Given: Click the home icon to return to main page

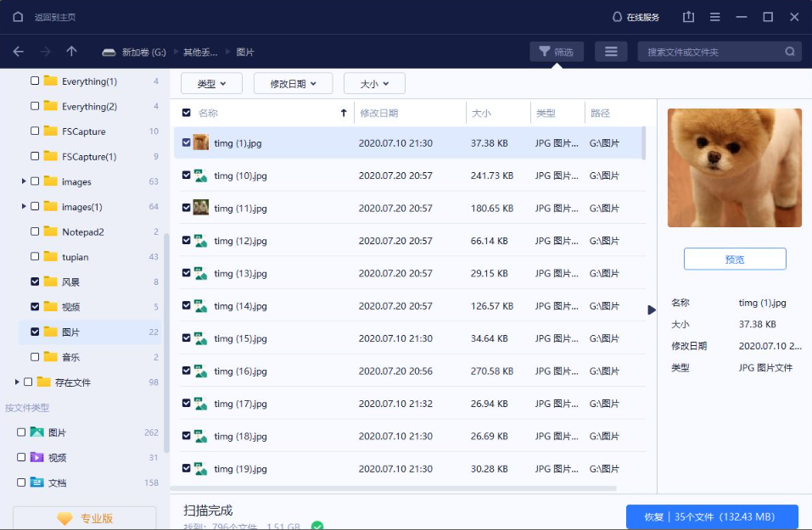Looking at the screenshot, I should [19, 17].
